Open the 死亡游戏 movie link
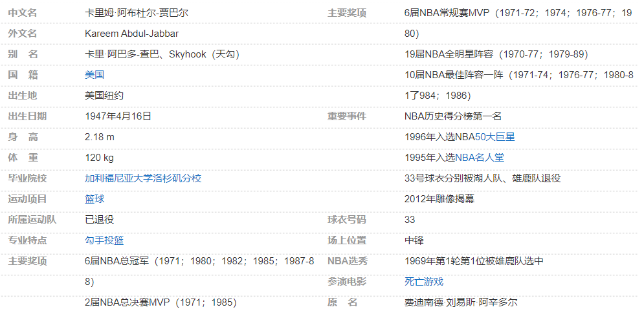Viewport: 644px width, 316px height. [x=425, y=282]
